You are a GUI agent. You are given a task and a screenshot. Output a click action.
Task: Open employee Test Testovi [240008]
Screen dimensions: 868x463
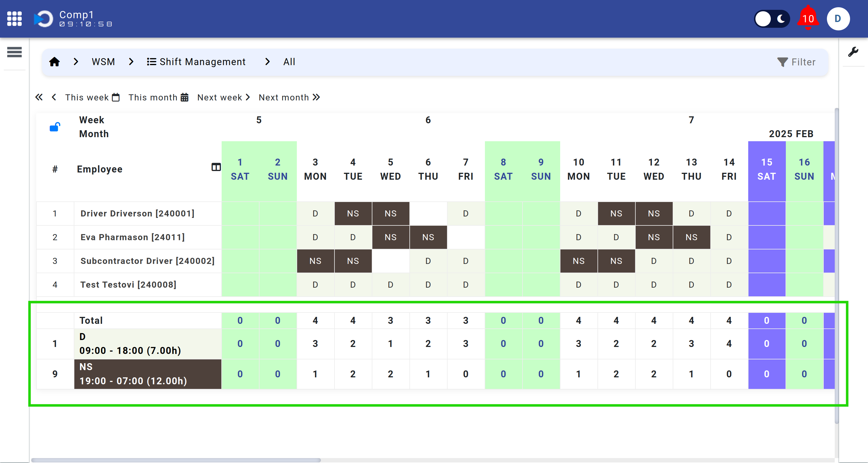[x=128, y=285]
